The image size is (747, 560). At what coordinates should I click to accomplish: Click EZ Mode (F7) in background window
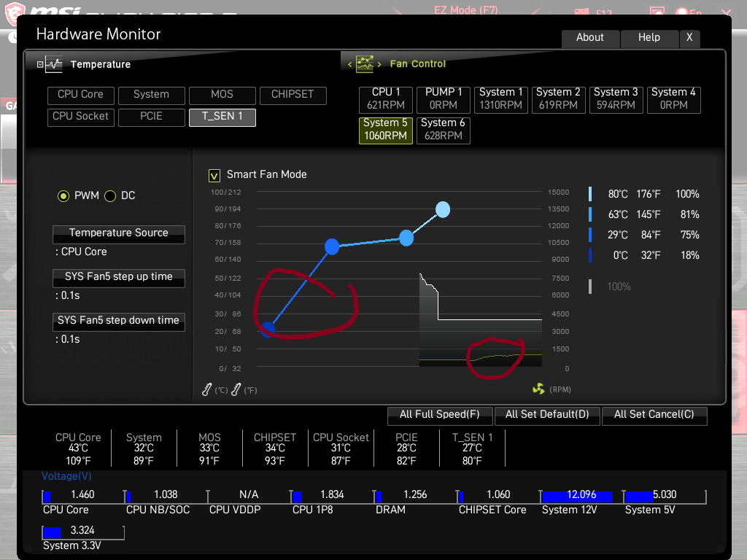465,9
